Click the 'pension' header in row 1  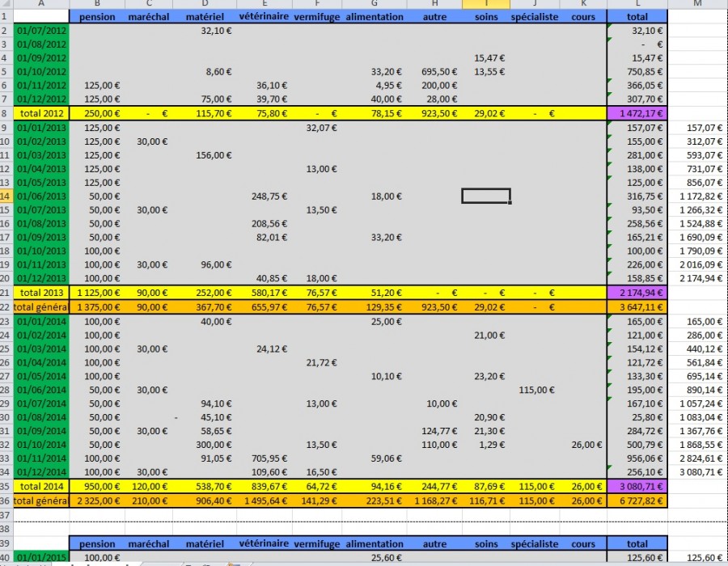pos(97,17)
